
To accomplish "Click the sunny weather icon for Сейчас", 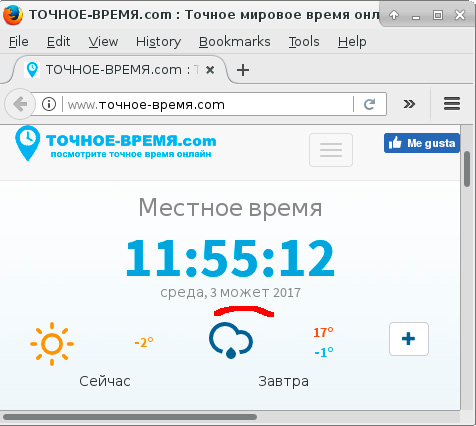I will click(x=52, y=344).
